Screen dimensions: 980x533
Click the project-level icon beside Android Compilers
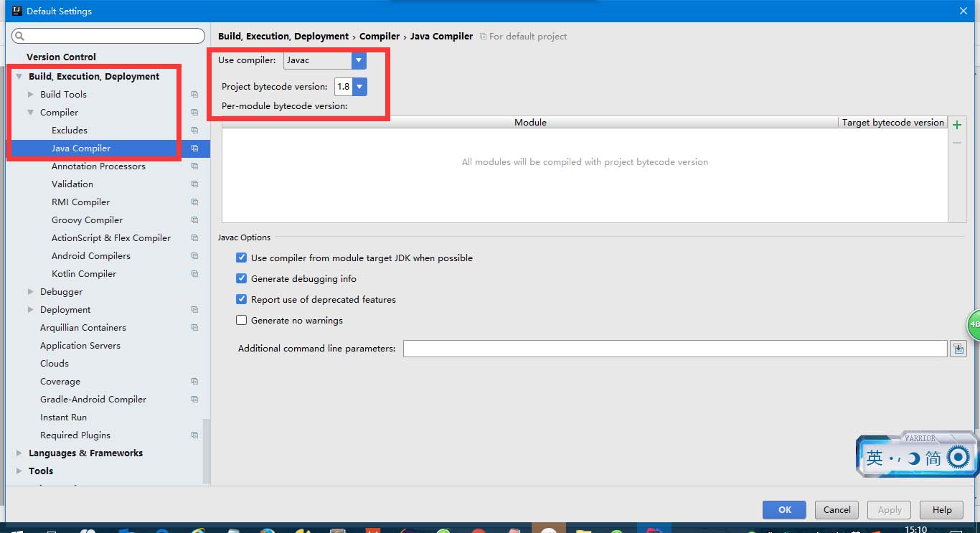click(194, 256)
